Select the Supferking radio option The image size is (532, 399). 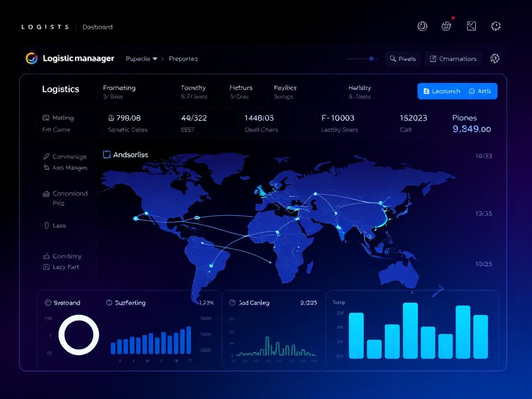click(109, 303)
